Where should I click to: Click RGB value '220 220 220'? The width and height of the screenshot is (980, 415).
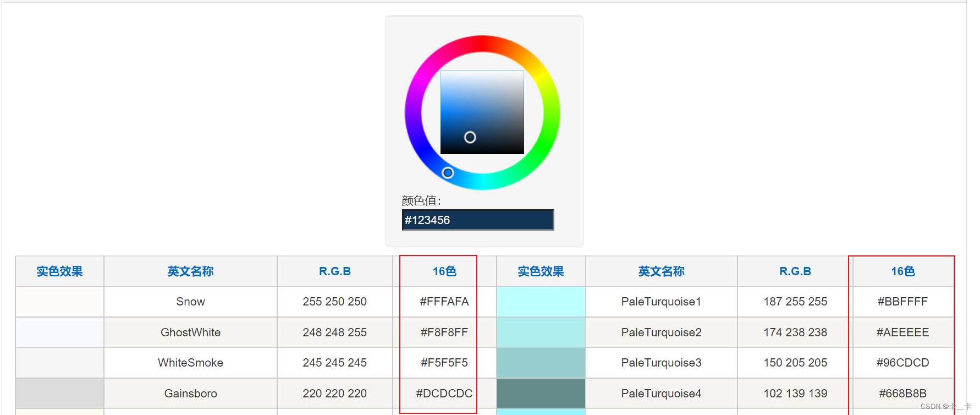334,394
